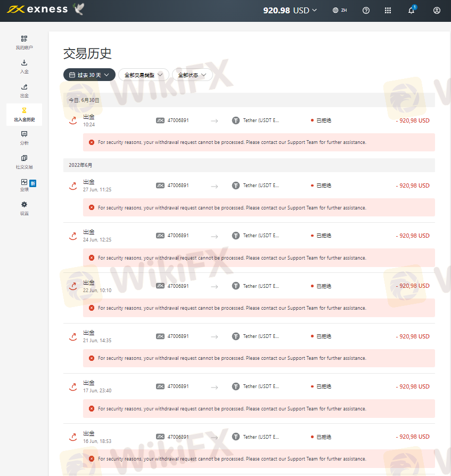Open Settings (设置) gear in sidebar
This screenshot has width=451, height=476.
point(24,208)
